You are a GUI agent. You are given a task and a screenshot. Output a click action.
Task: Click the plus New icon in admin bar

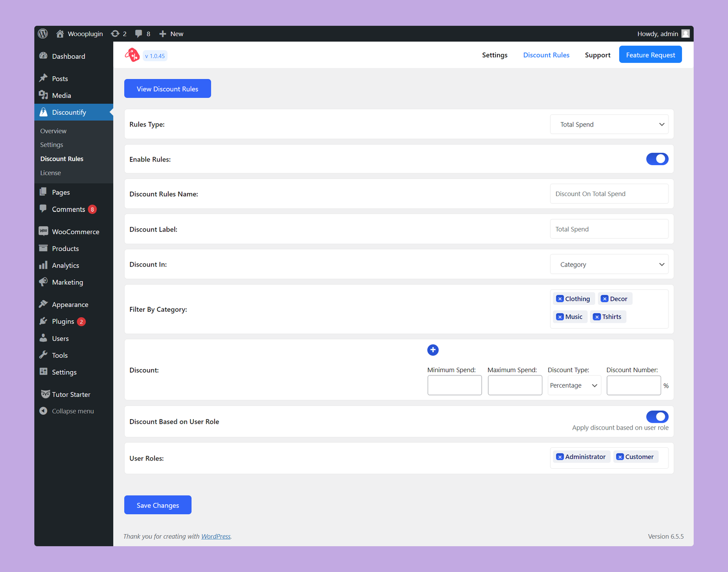coord(162,34)
